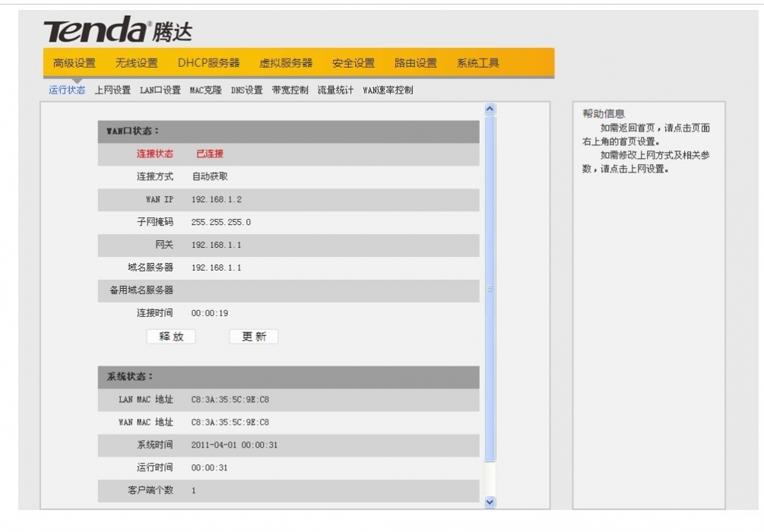
Task: Switch to the MAC克隆 sub-tab
Action: [206, 90]
